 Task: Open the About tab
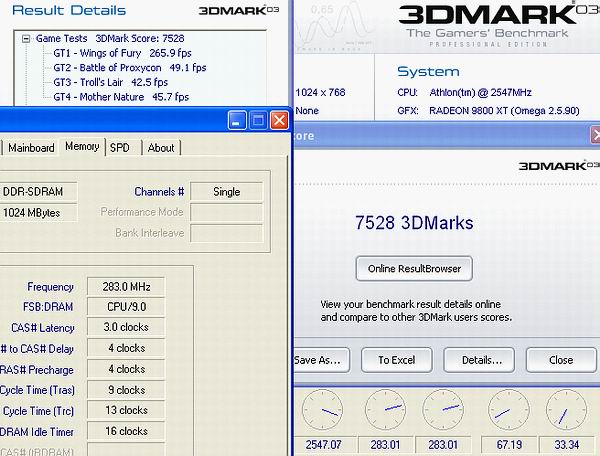tap(161, 148)
